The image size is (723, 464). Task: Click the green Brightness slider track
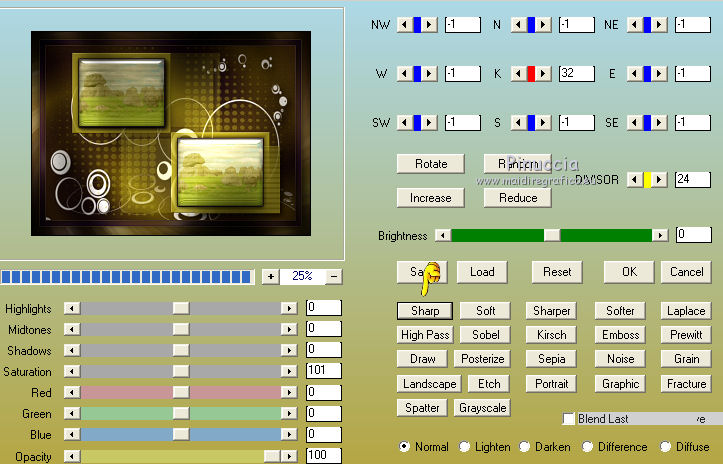click(500, 235)
